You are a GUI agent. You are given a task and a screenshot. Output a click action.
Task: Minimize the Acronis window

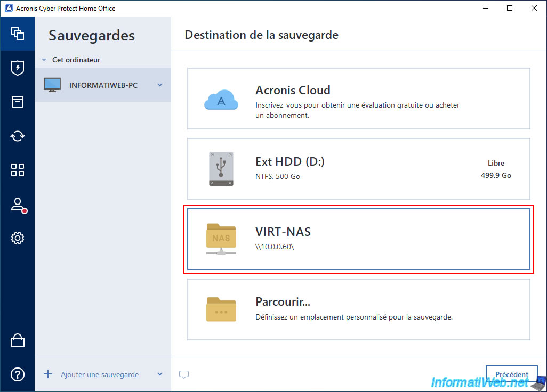[x=486, y=8]
